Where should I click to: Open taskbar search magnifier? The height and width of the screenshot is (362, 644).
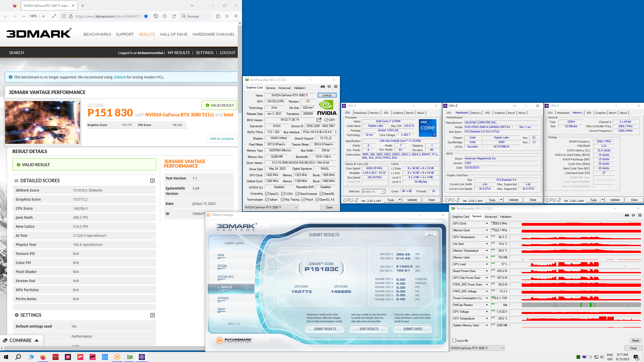coord(18,357)
